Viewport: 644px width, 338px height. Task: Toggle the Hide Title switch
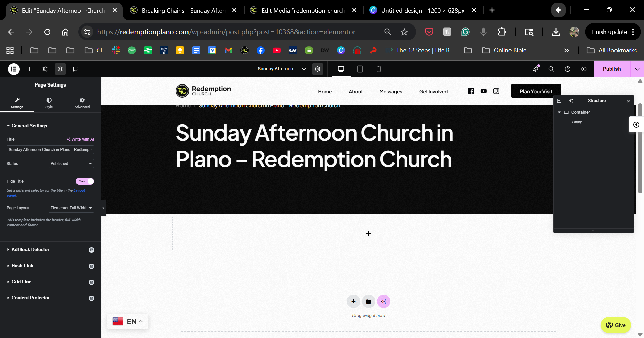(85, 181)
